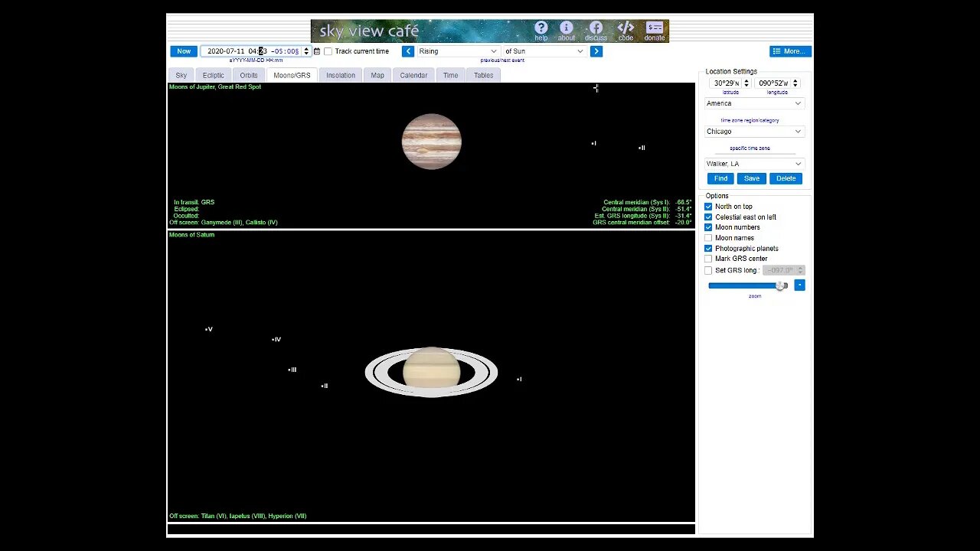Switch to the Orbits tab
This screenshot has width=980, height=551.
point(249,75)
